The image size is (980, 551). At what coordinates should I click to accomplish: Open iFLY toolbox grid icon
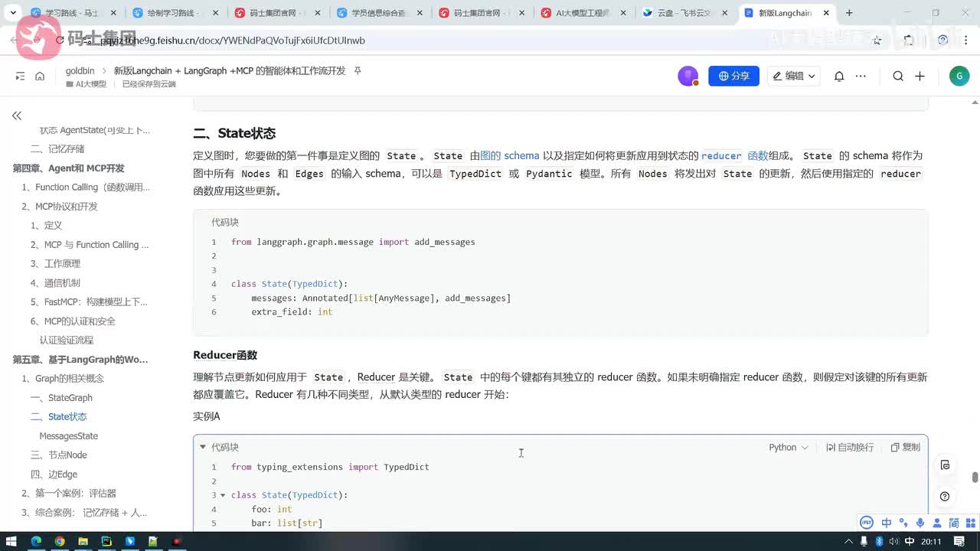click(971, 523)
